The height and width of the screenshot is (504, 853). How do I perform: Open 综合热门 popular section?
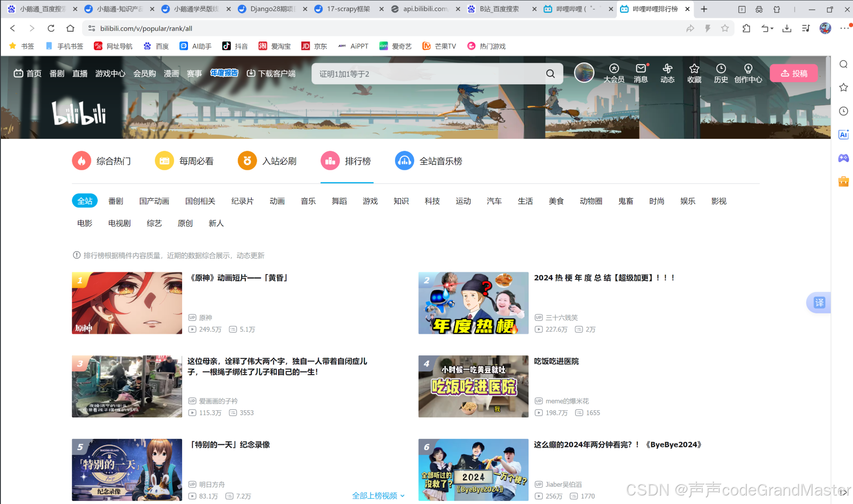pos(102,161)
